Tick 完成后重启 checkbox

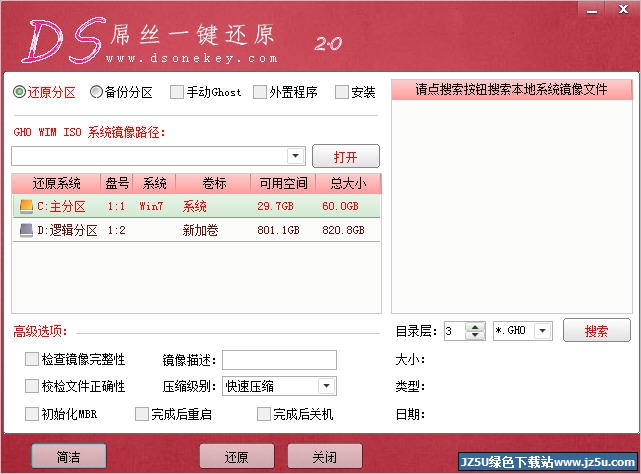point(141,414)
